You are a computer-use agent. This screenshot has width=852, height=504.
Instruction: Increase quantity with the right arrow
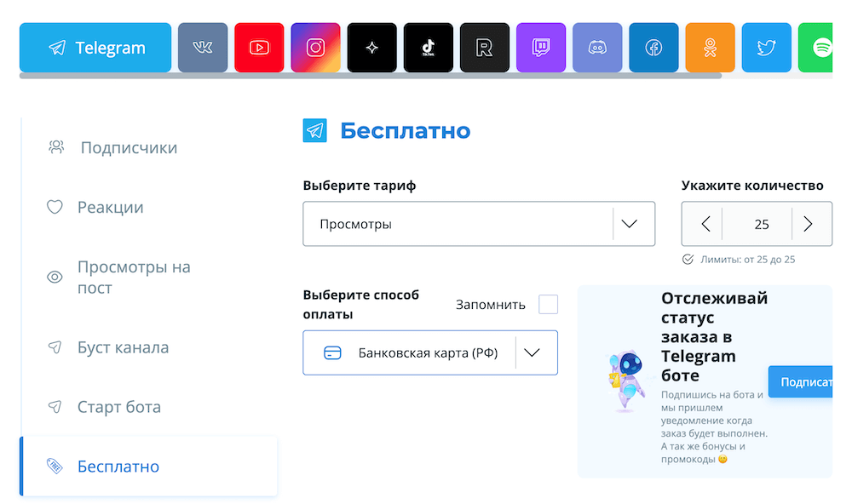pos(808,224)
